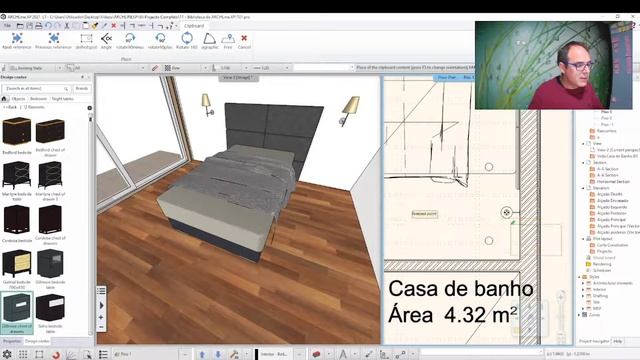640x360 pixels.
Task: Click the blue down arrow in bottom bar
Action: click(218, 354)
